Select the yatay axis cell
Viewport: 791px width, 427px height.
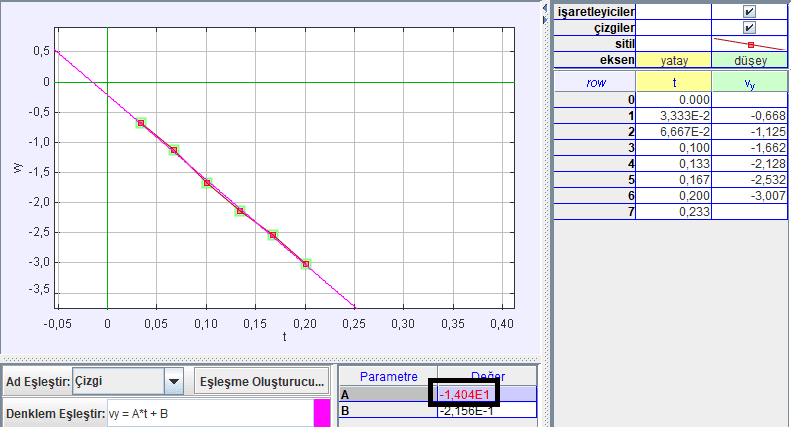coord(673,60)
